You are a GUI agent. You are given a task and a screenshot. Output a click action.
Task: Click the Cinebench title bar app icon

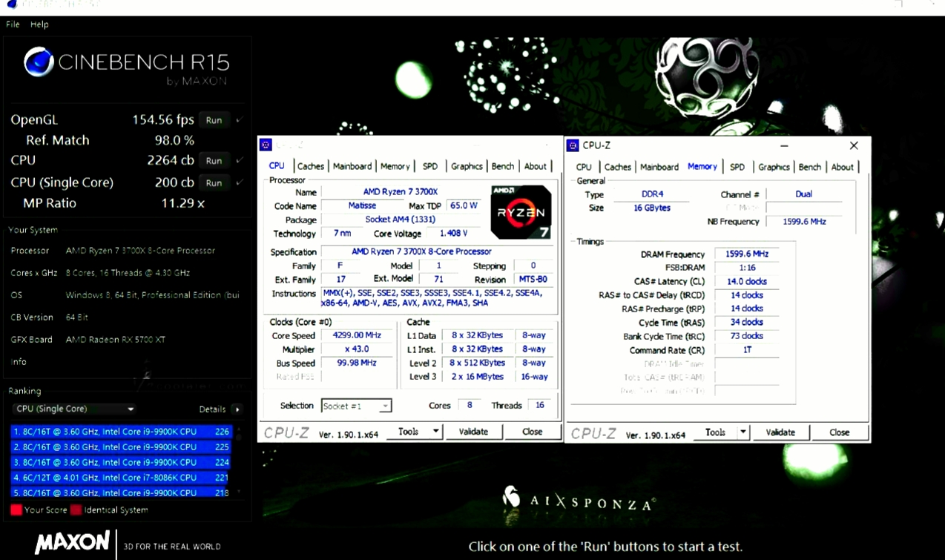click(x=12, y=4)
